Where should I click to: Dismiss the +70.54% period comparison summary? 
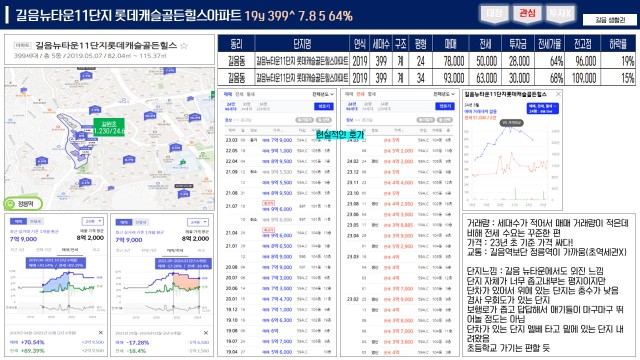click(x=101, y=333)
